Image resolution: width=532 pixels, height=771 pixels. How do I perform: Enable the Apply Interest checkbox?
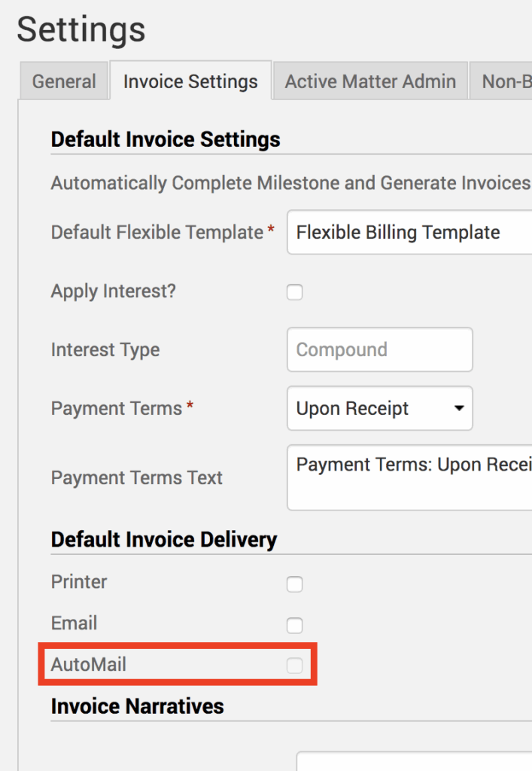pos(295,292)
